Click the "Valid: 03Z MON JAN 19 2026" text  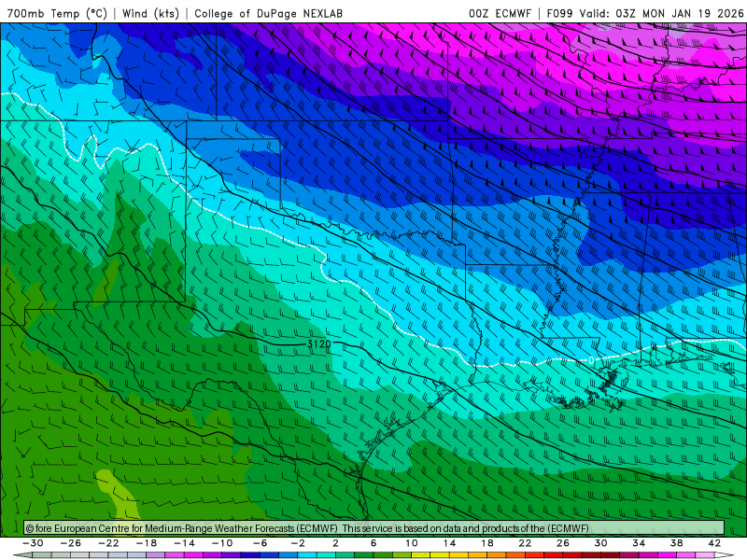click(x=661, y=13)
